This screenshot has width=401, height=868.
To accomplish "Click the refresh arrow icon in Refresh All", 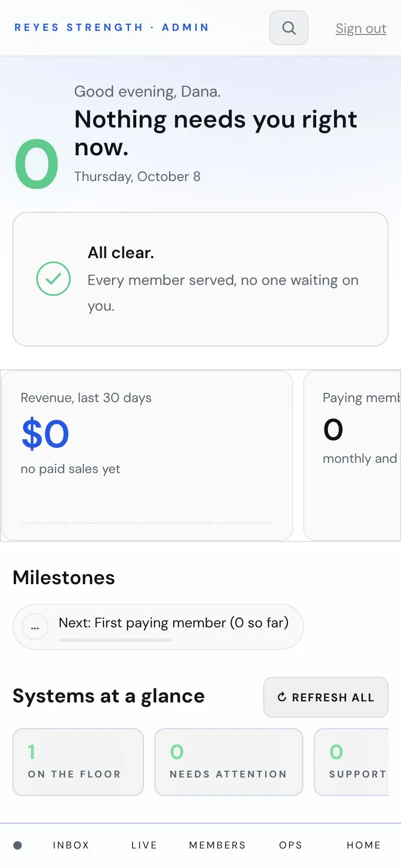I will 282,697.
